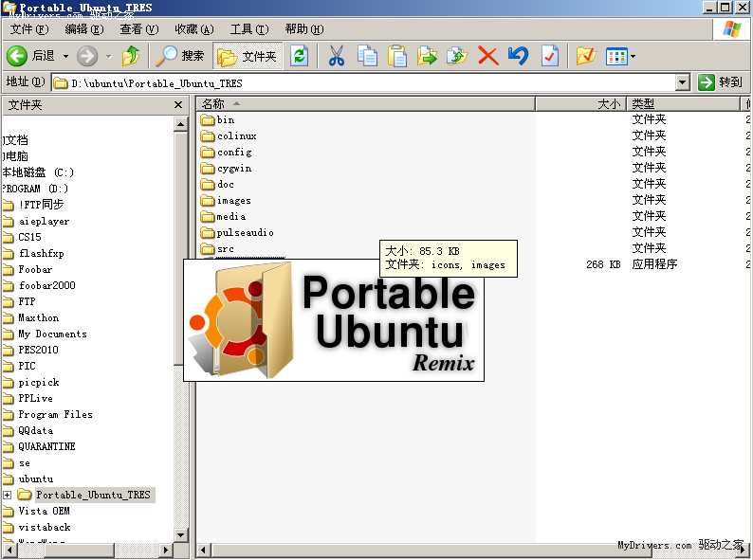Open the Favorites (收藏) menu

pos(193,29)
